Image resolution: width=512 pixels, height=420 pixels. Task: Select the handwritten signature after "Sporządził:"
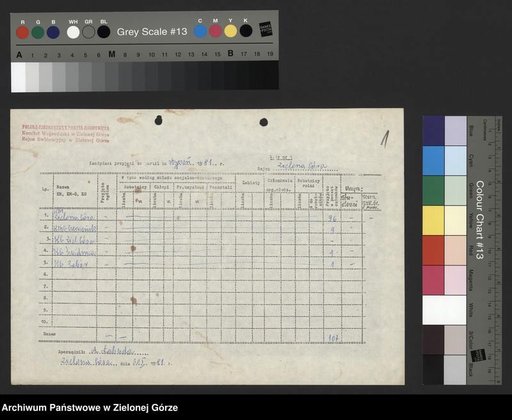[113, 351]
